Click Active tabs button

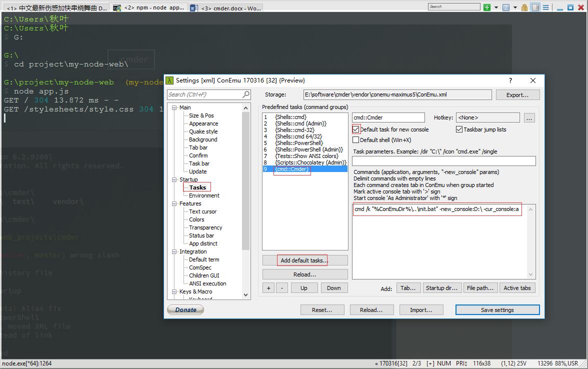coord(517,288)
